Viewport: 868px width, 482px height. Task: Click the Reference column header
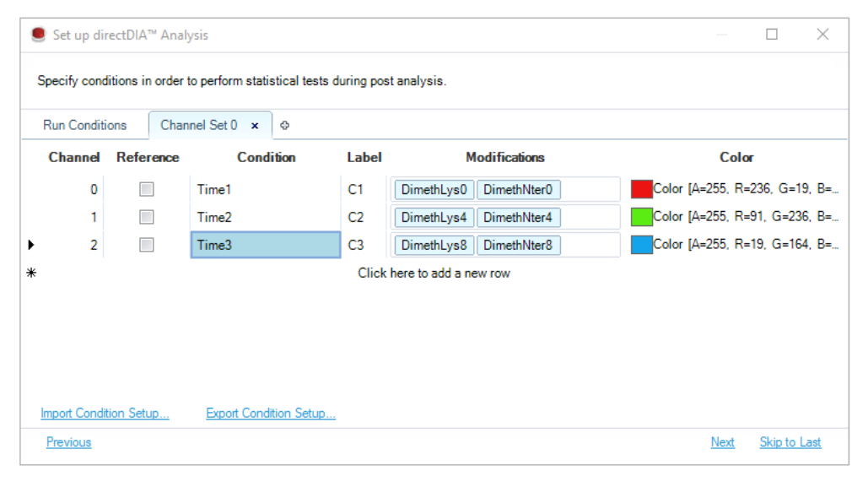(x=148, y=157)
